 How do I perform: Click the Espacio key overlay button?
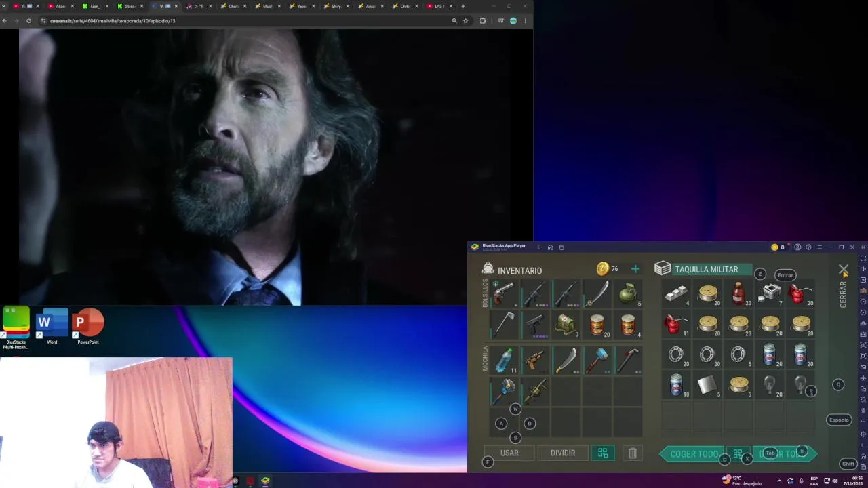tap(839, 420)
